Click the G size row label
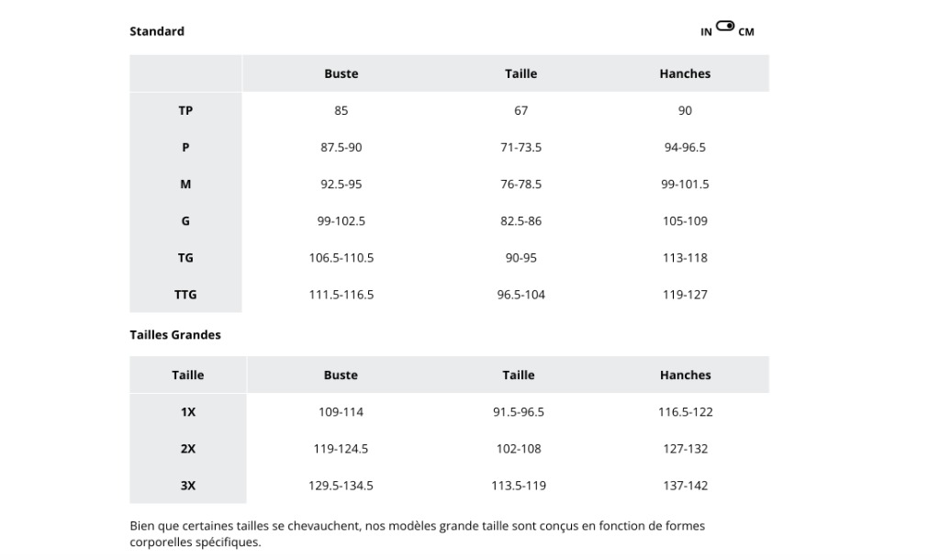 [x=185, y=220]
